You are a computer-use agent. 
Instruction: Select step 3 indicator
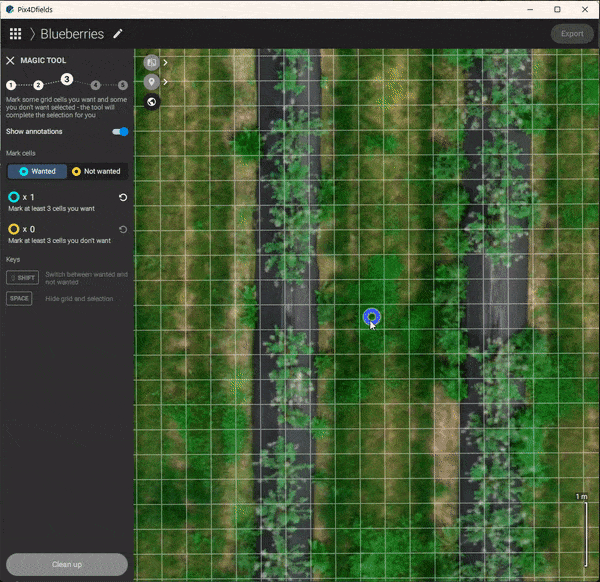point(67,79)
